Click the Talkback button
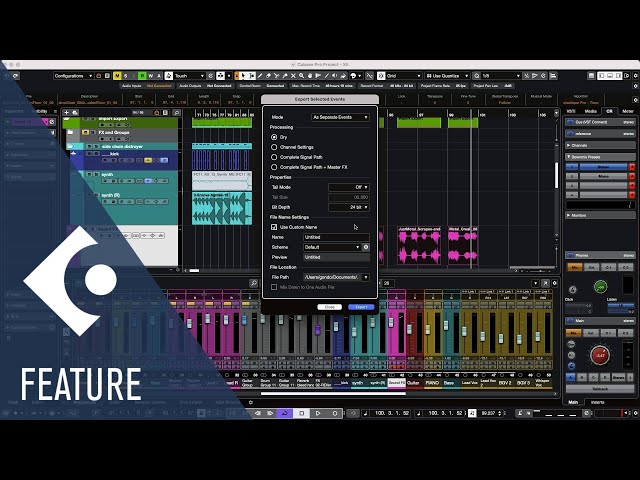Viewport: 640px width, 480px height. (600, 388)
